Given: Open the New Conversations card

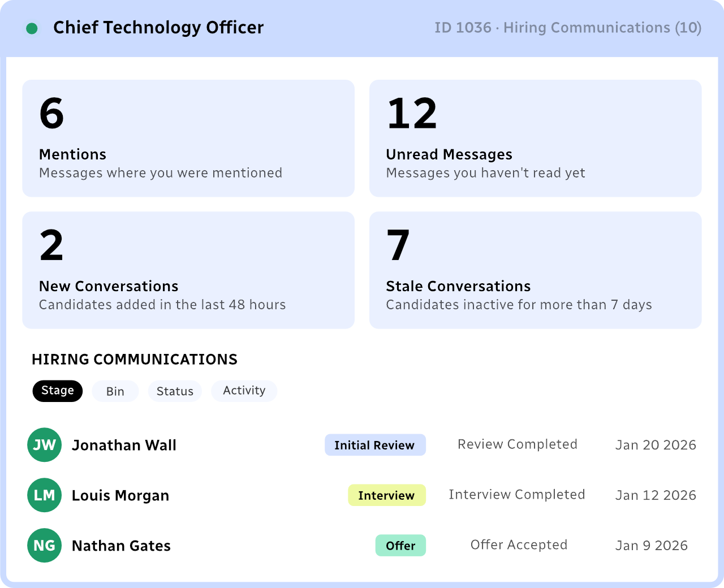Looking at the screenshot, I should [188, 270].
